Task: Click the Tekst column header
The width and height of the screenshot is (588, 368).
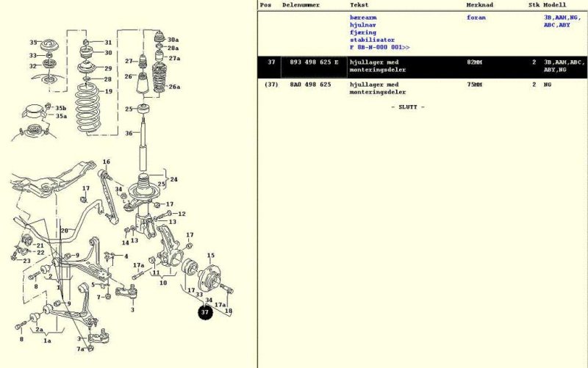Action: 359,4
